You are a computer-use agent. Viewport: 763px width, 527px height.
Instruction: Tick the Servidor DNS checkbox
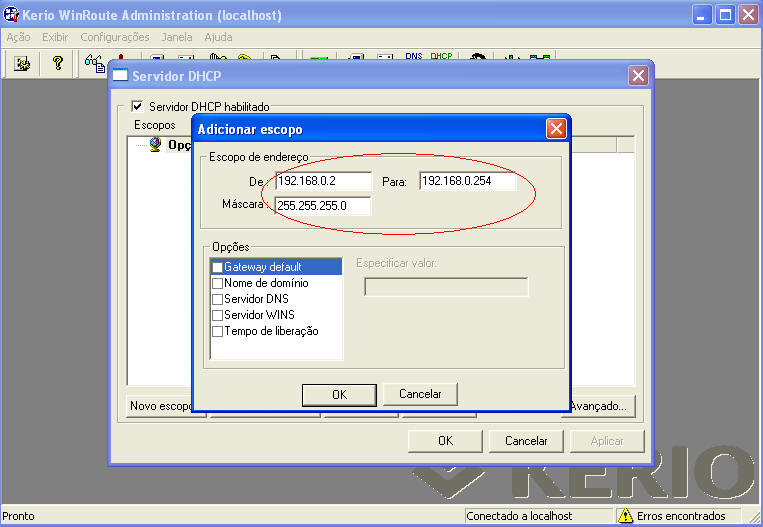[x=217, y=299]
